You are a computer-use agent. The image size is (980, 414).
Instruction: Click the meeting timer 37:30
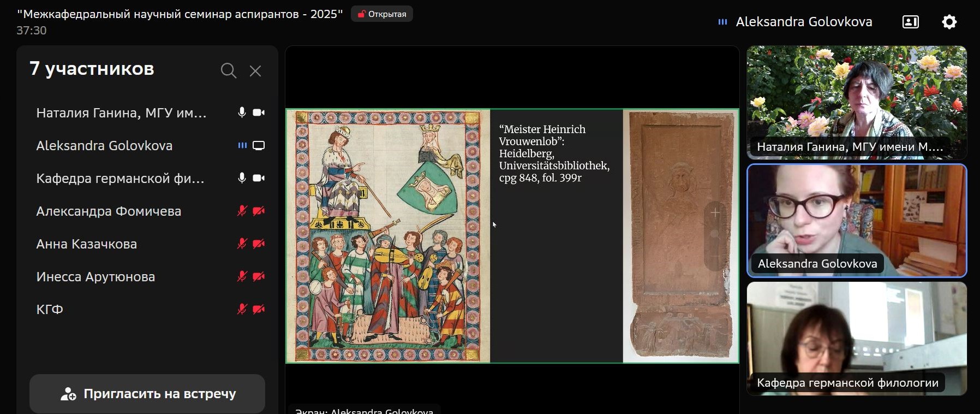coord(32,31)
